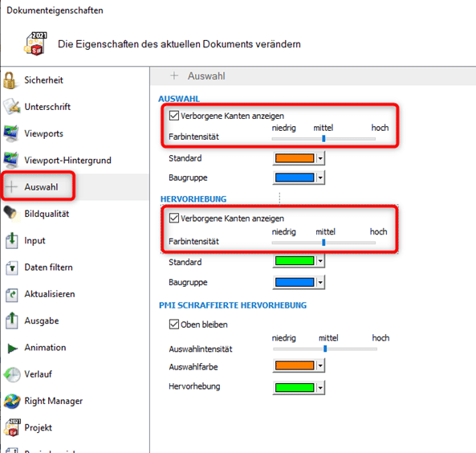The image size is (476, 453).
Task: Open the Projekt settings entry
Action: [x=38, y=427]
